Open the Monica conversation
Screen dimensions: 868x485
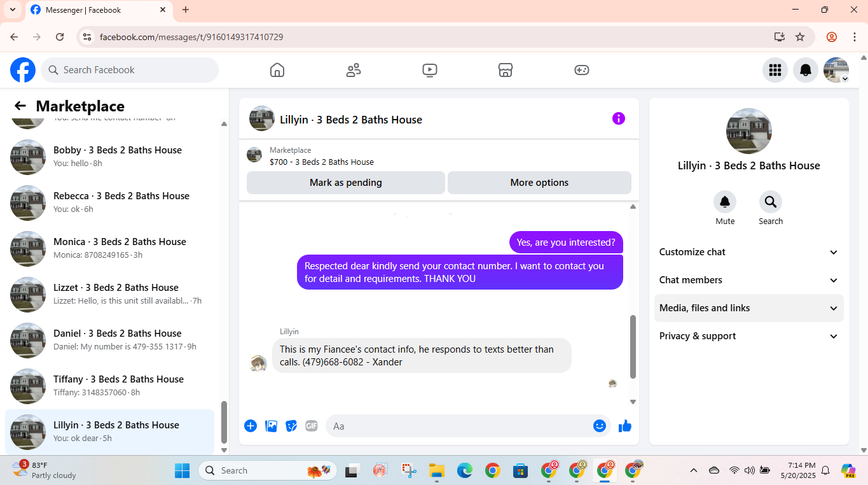click(110, 249)
